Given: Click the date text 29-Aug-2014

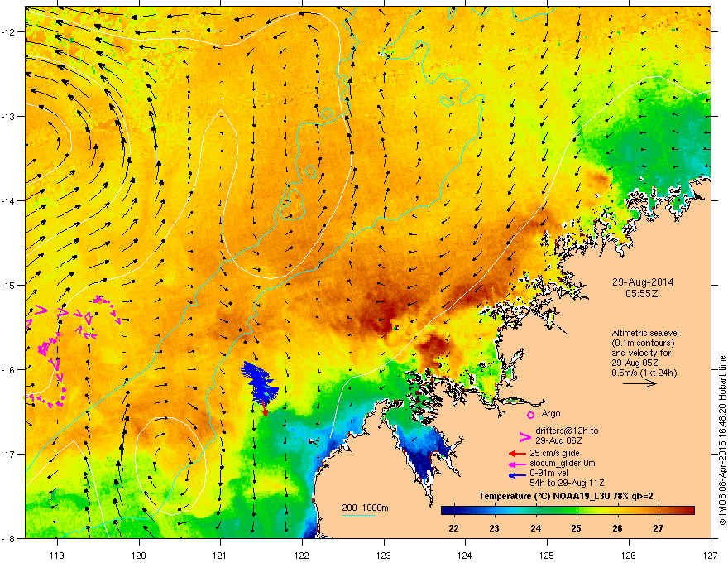Looking at the screenshot, I should click(x=643, y=282).
